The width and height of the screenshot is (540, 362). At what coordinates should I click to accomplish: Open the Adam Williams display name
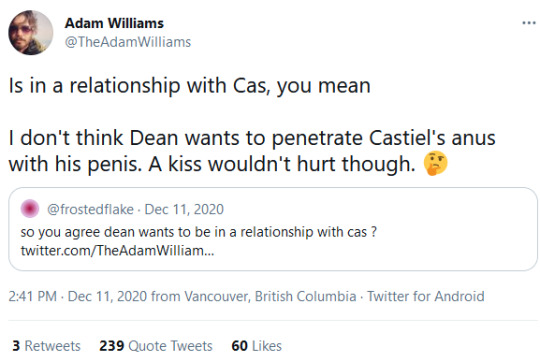(114, 23)
